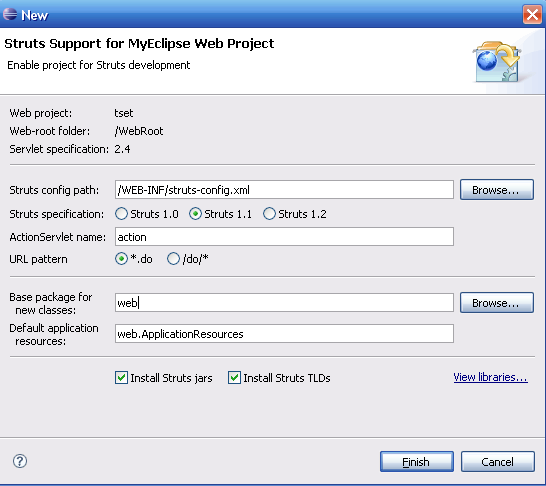This screenshot has width=546, height=486.
Task: Click the 'ActionServlet name:' label
Action: click(x=57, y=237)
